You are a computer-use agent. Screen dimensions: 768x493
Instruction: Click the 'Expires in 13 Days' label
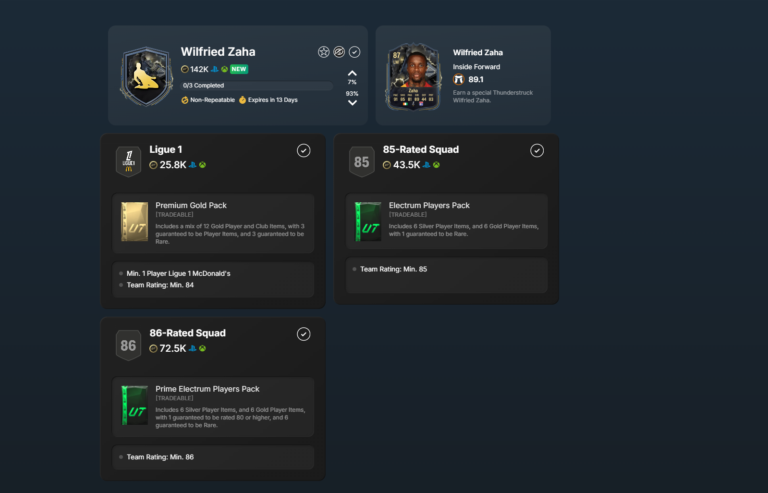[x=273, y=100]
